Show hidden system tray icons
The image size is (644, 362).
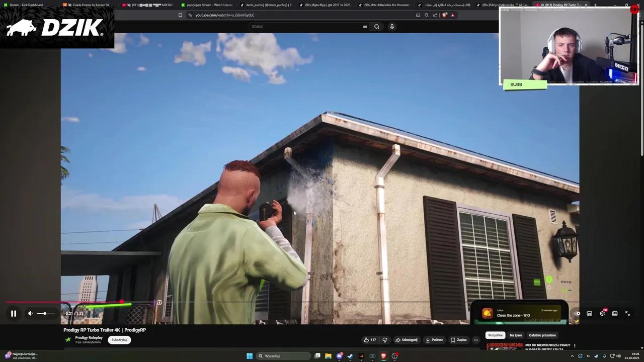[572, 356]
